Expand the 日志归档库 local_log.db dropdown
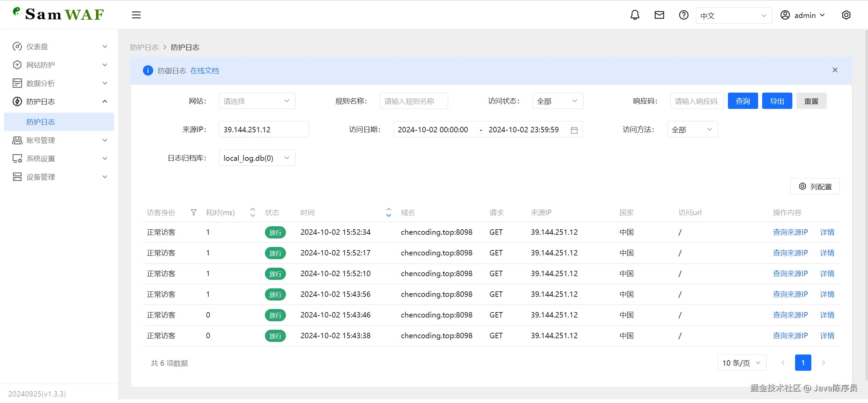The image size is (868, 403). (257, 158)
